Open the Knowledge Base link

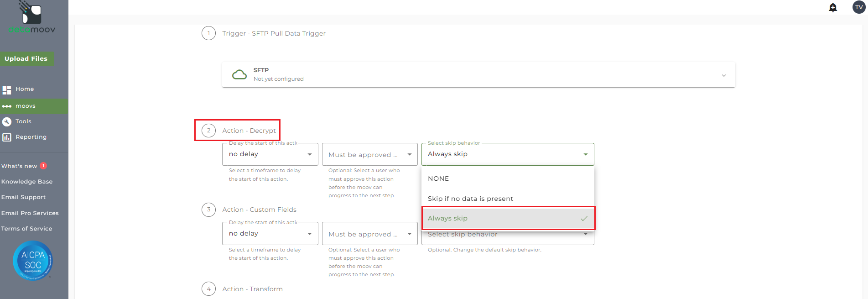[x=27, y=182]
